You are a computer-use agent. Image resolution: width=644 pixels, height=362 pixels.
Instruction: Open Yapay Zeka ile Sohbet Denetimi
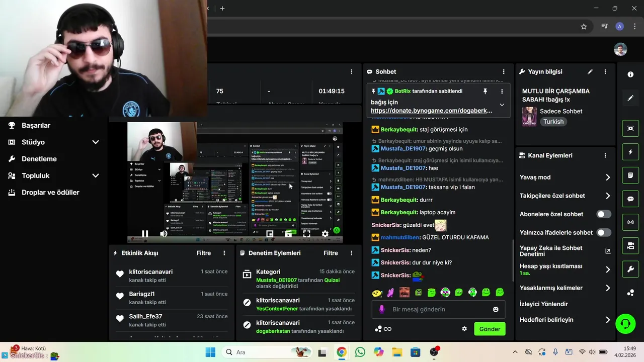566,251
